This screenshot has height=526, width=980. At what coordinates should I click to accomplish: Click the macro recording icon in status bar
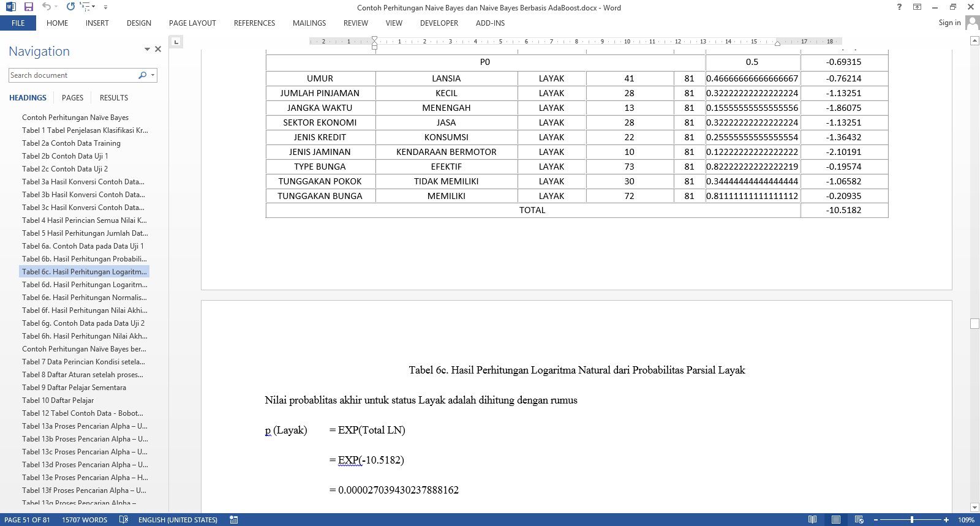[233, 519]
